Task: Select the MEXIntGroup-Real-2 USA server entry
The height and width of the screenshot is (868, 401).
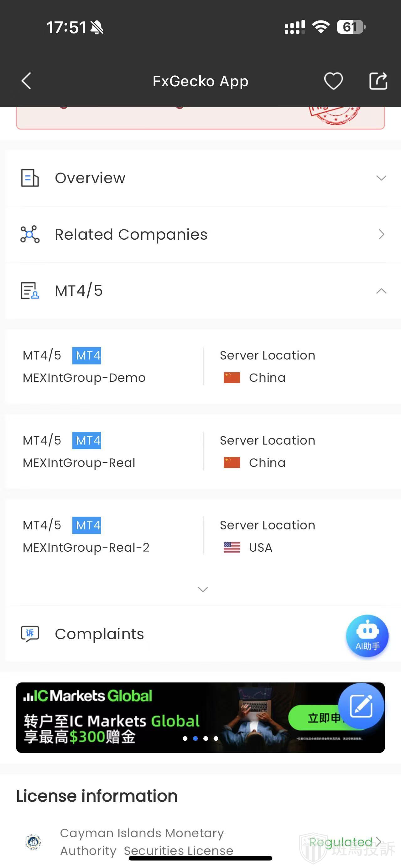Action: click(202, 536)
